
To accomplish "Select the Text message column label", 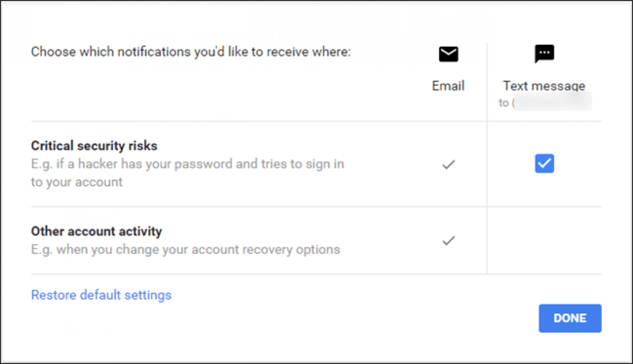I will (544, 86).
